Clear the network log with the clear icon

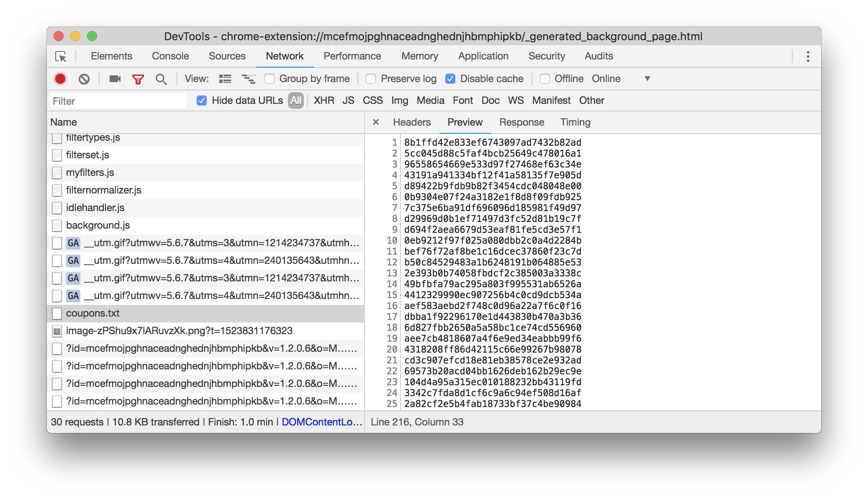click(84, 79)
